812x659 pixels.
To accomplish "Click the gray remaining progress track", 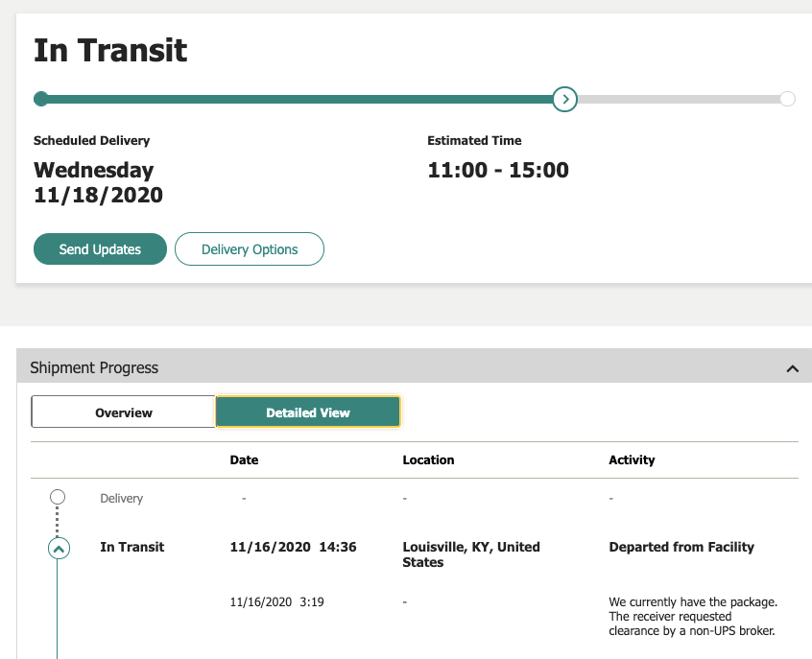I will click(x=680, y=99).
